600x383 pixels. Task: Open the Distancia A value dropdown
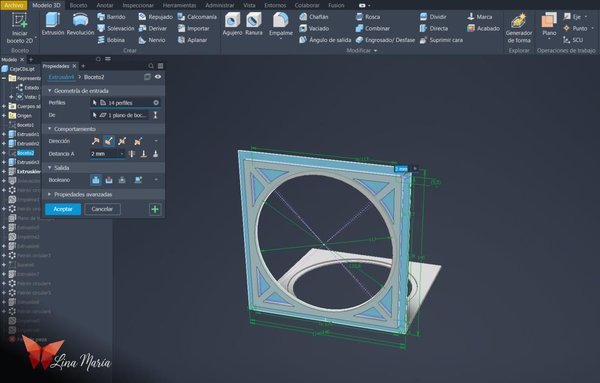click(122, 154)
